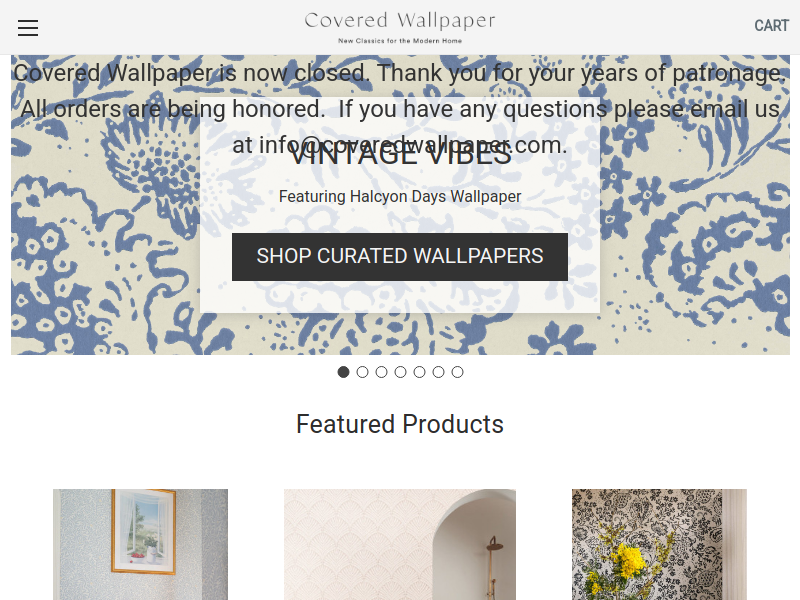Open the hamburger navigation menu
Image resolution: width=800 pixels, height=600 pixels.
pos(28,28)
